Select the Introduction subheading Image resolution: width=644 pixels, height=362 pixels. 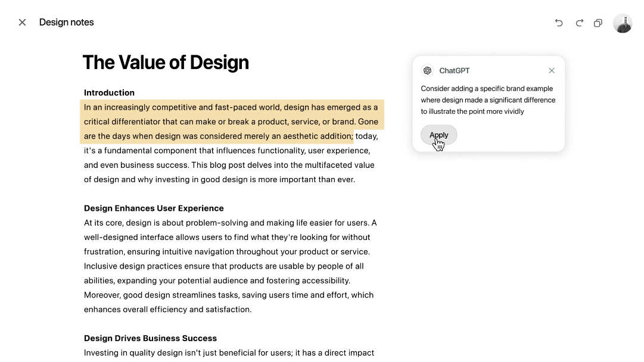click(x=109, y=93)
